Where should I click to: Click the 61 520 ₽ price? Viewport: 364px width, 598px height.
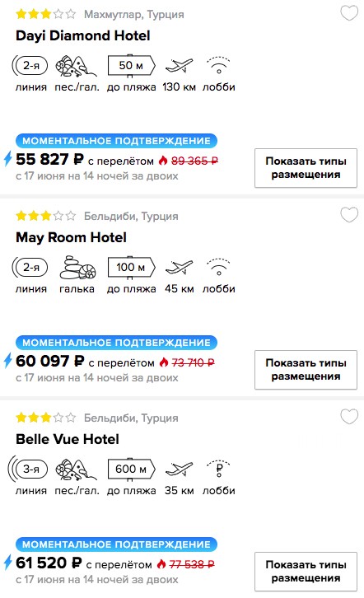point(49,563)
